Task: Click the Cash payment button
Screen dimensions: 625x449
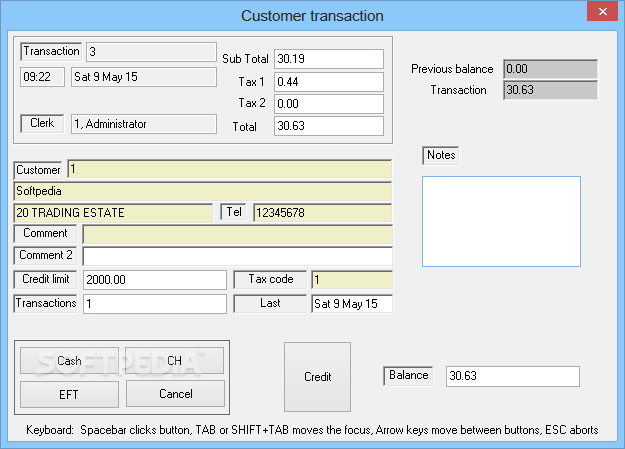Action: tap(69, 361)
